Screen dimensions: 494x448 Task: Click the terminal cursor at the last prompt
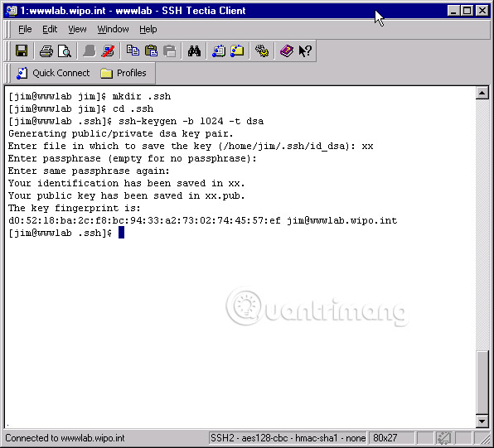[x=121, y=233]
